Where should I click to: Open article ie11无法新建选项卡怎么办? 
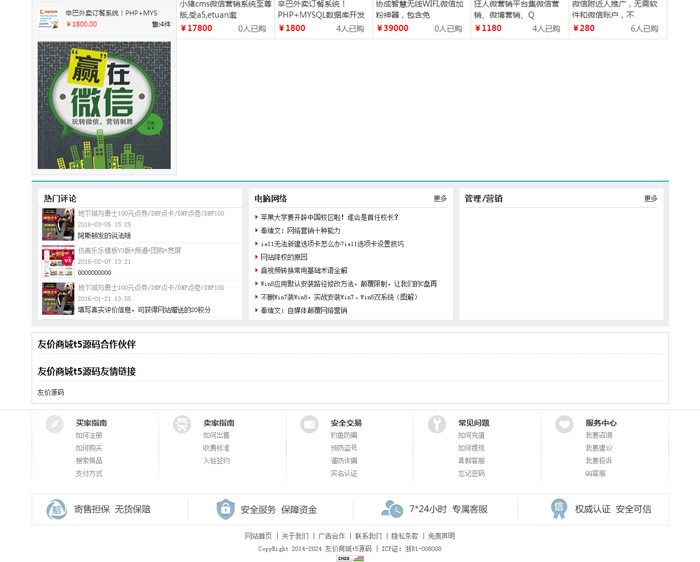pyautogui.click(x=332, y=244)
